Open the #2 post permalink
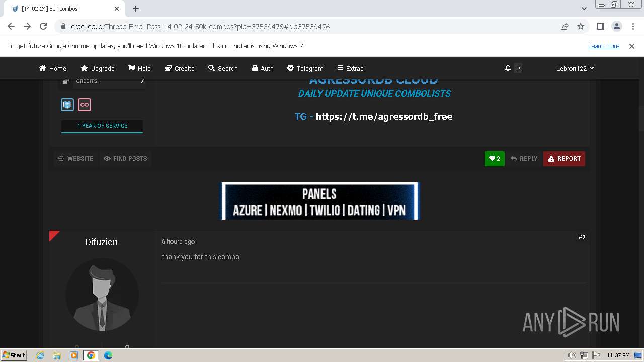The width and height of the screenshot is (644, 362). tap(582, 237)
